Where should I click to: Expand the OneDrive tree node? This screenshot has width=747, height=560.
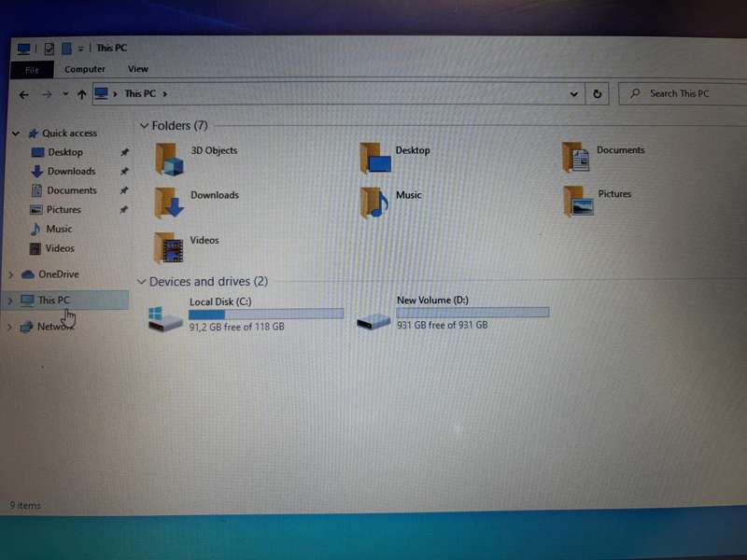tap(11, 274)
